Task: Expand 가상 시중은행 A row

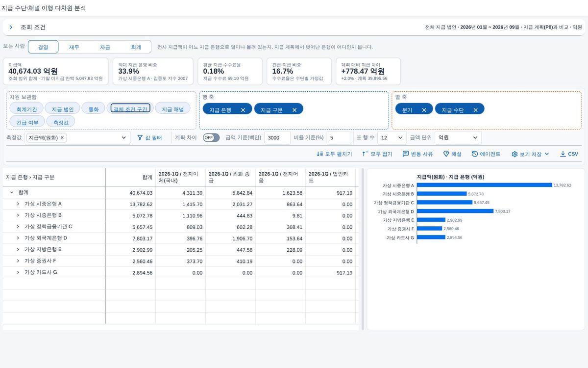Action: click(x=18, y=204)
